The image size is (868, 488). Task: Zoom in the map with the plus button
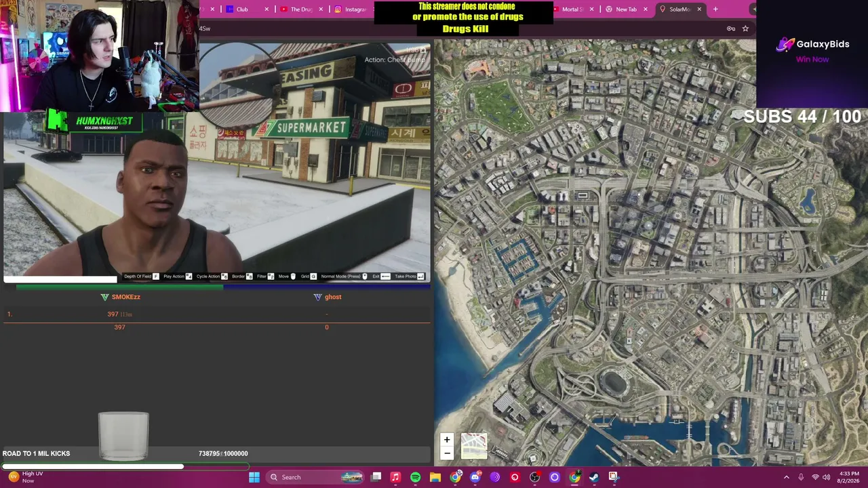pos(447,440)
